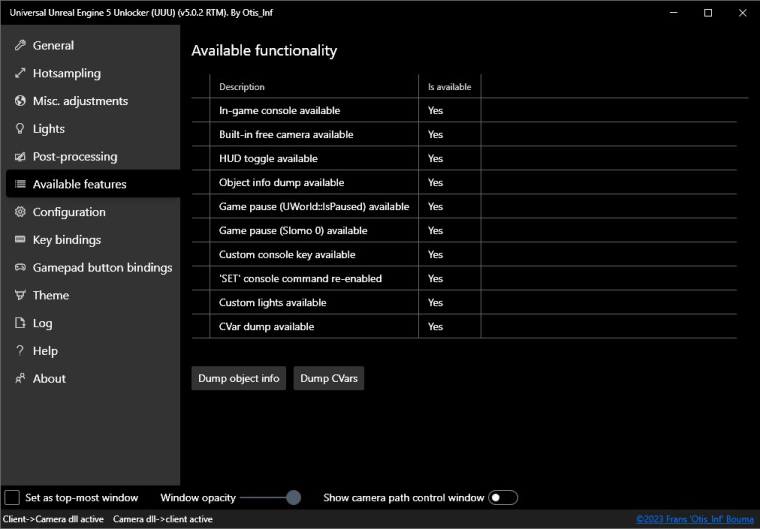This screenshot has width=760, height=529.
Task: Close the Universal Unreal Engine 5 Unlocker window
Action: 743,13
